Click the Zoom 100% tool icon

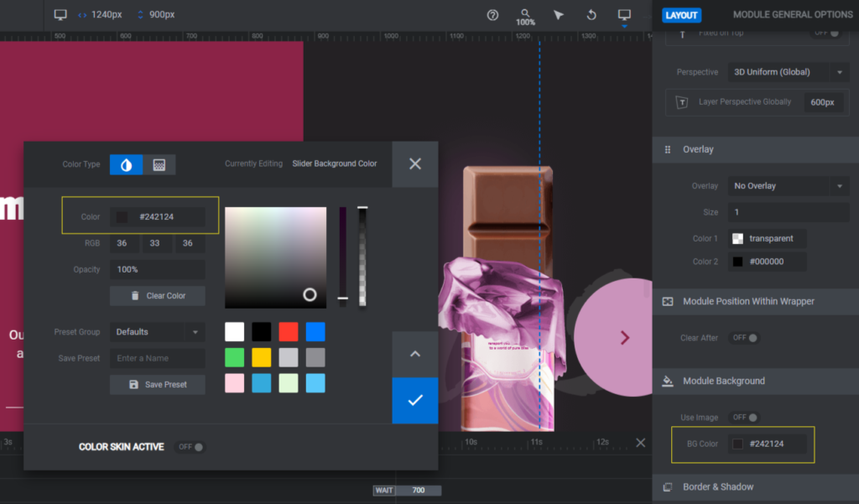525,14
